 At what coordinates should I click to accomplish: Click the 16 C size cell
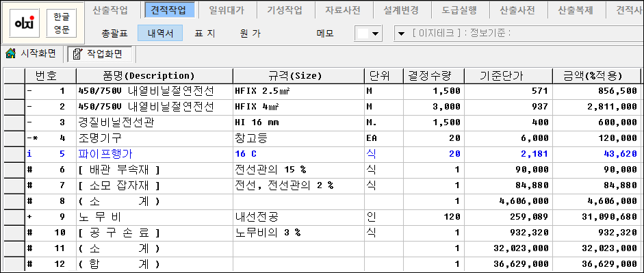pos(298,155)
